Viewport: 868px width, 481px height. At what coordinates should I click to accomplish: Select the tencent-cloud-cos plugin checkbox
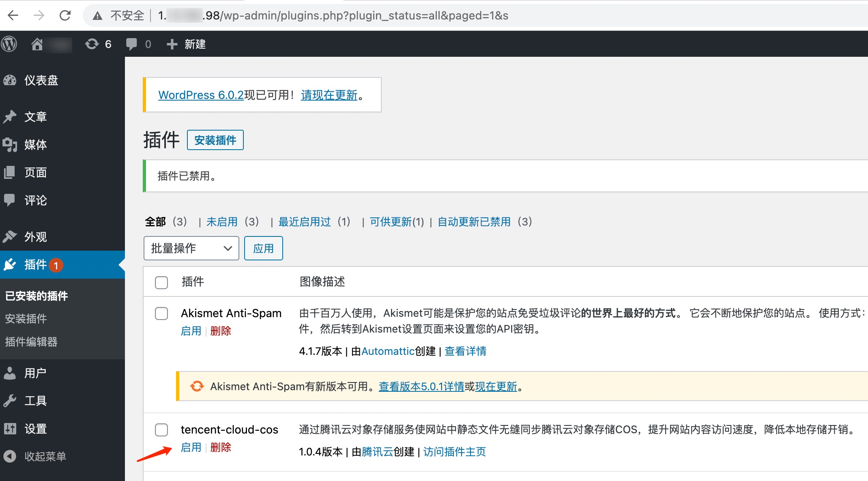[161, 430]
